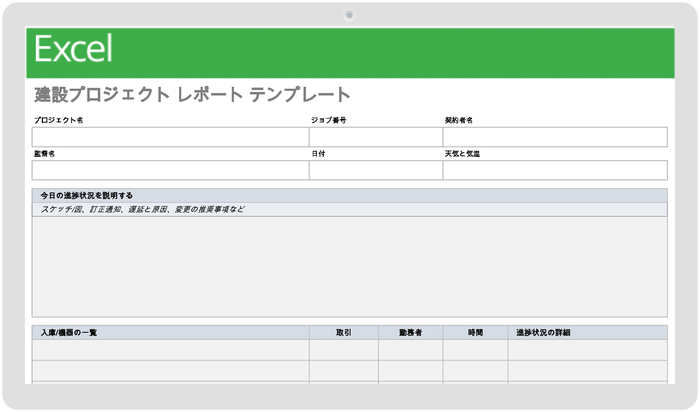Screen dimensions: 700x412
Task: Select the ジョブ番号 input box
Action: (x=376, y=137)
